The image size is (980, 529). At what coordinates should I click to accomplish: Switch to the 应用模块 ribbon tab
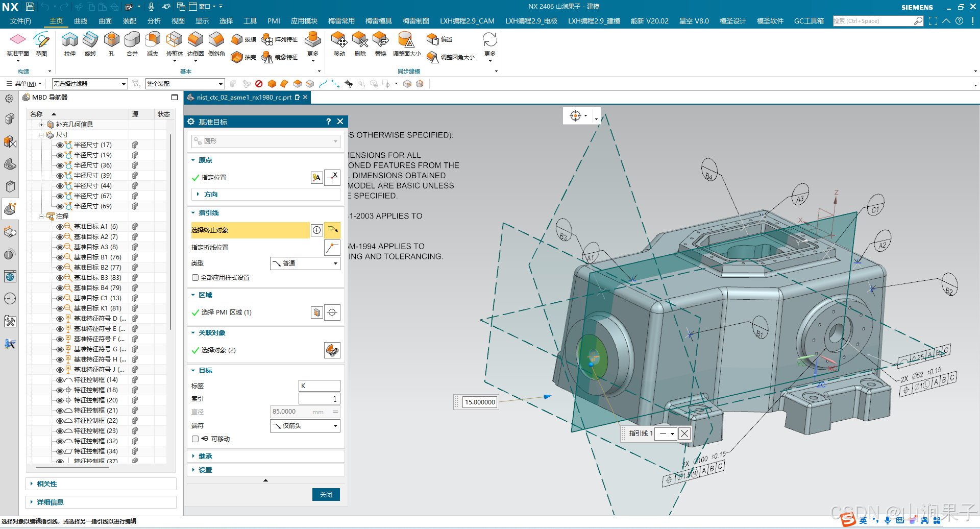tap(304, 21)
